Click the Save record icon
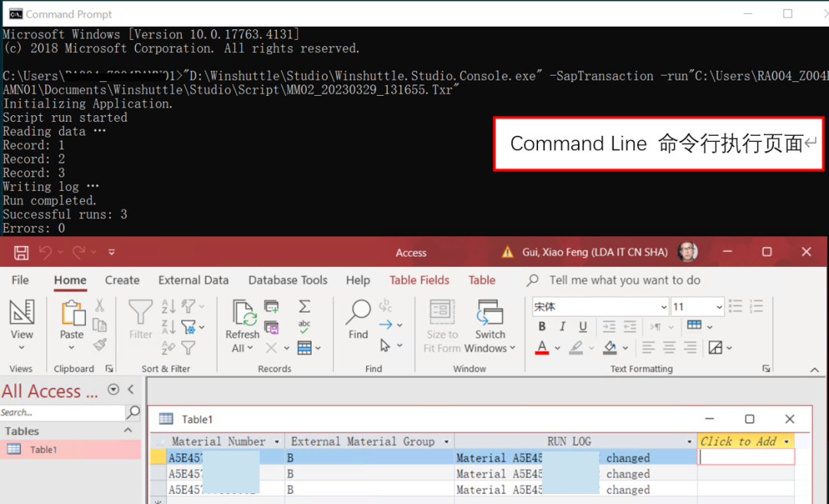829x504 pixels. point(272,328)
